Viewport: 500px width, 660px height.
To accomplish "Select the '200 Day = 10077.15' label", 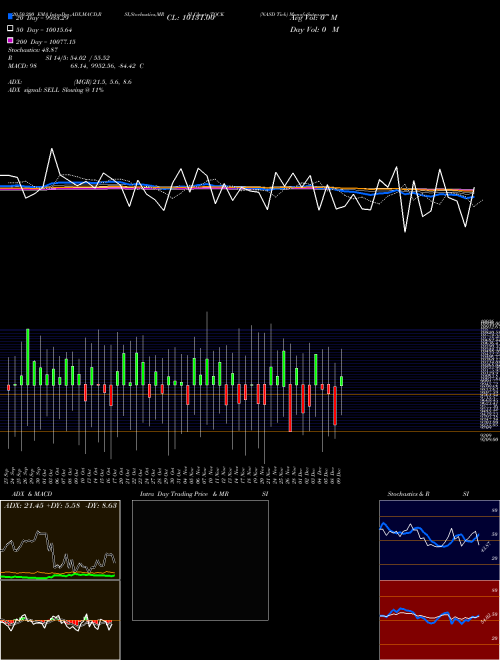I will point(46,42).
